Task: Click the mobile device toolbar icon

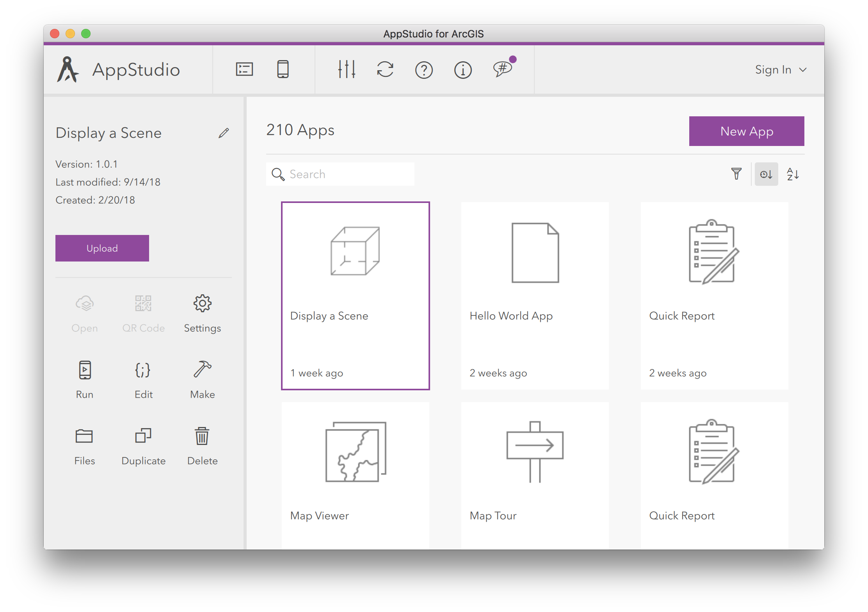Action: click(283, 69)
